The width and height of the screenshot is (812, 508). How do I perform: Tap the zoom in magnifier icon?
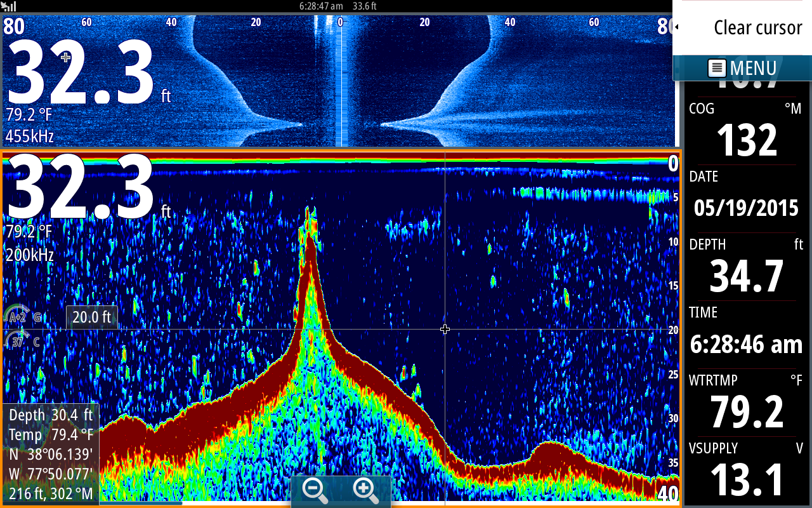pyautogui.click(x=363, y=489)
